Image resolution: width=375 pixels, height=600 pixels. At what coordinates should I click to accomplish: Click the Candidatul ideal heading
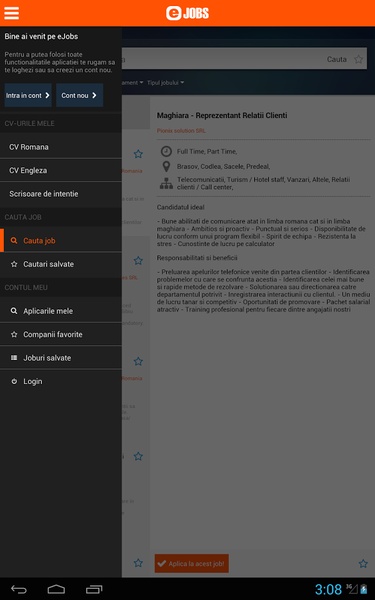click(181, 207)
